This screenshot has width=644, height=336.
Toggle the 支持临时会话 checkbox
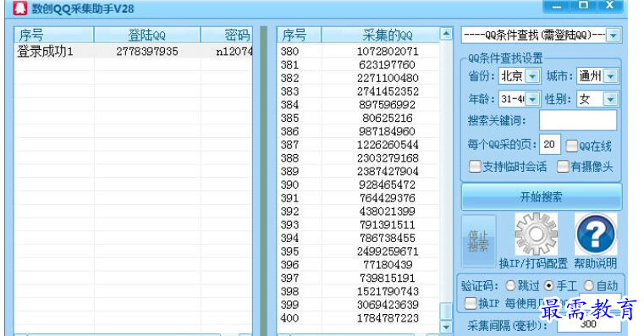click(475, 167)
